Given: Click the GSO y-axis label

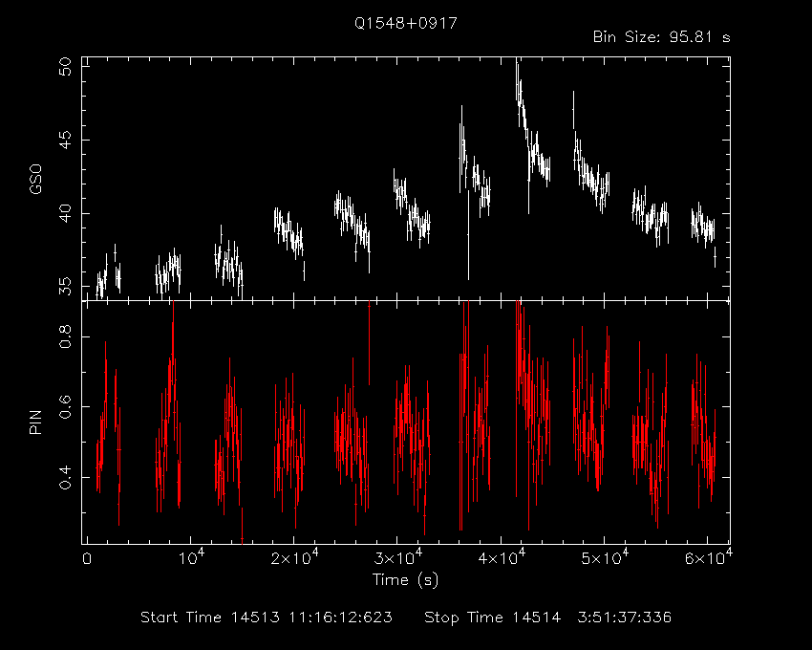Looking at the screenshot, I should tap(35, 180).
